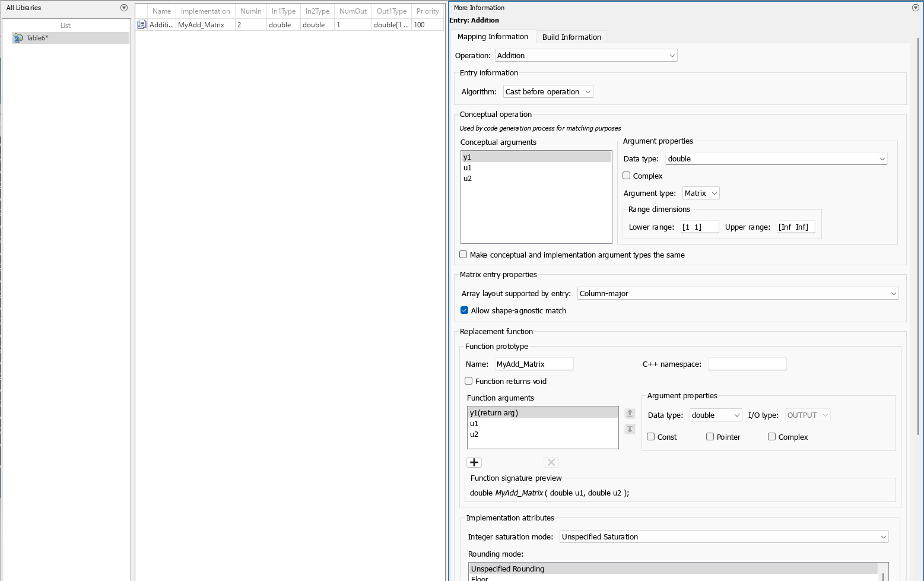The height and width of the screenshot is (581, 924).
Task: Switch to the Build Information tab
Action: 571,37
